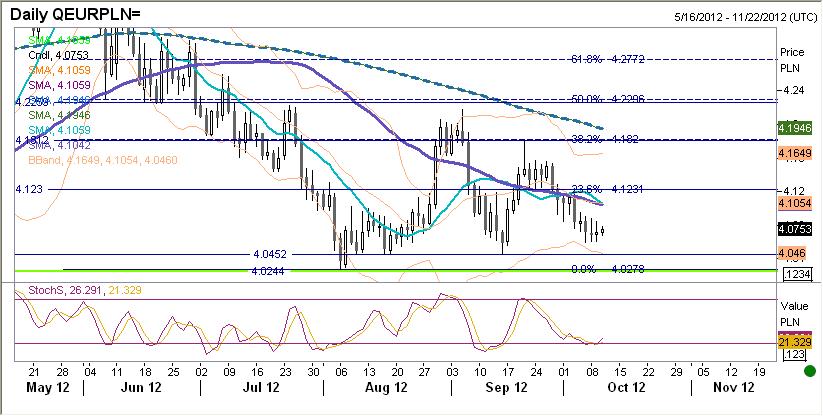Click the orange 4.1054 price tag
The image size is (823, 416).
pos(796,203)
